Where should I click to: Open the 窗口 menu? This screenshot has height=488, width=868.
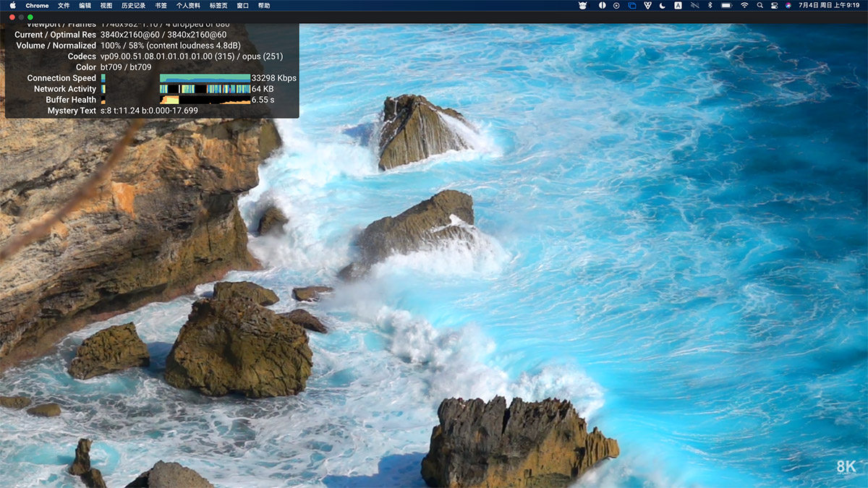(242, 5)
